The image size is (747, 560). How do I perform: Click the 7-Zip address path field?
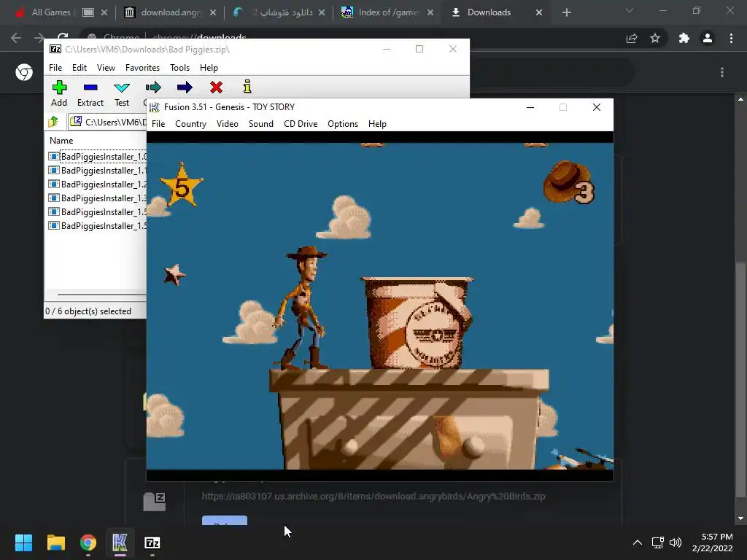click(108, 122)
